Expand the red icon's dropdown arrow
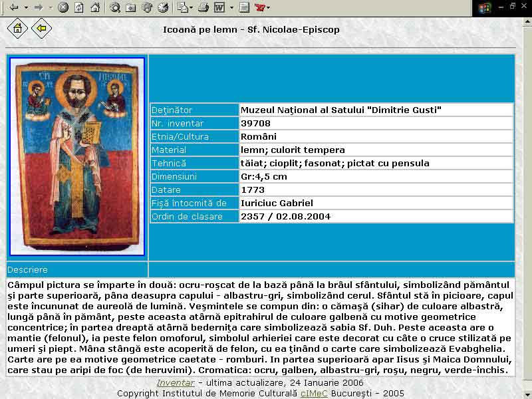Screen dimensions: 532x399 [x=269, y=7]
